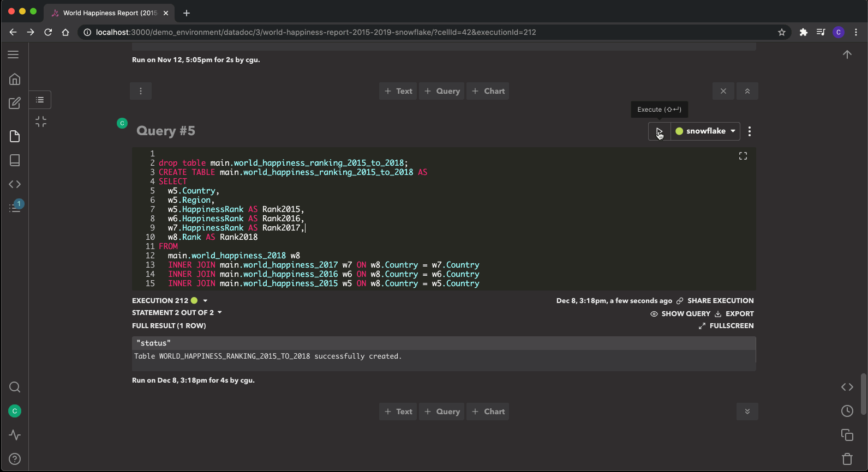
Task: Open the search icon in the sidebar
Action: coord(15,387)
